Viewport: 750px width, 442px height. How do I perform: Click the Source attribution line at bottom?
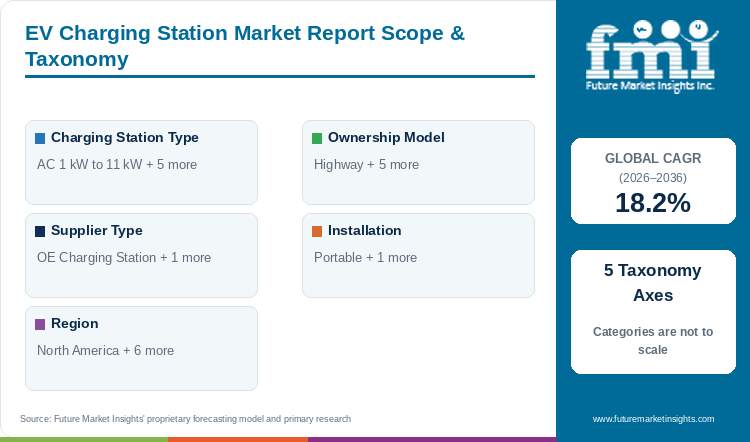pos(186,419)
